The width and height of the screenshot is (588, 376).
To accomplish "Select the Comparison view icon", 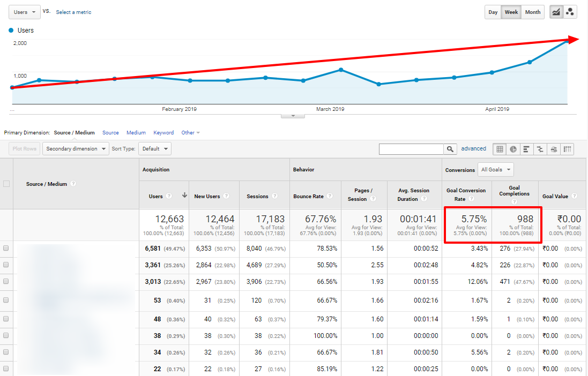I will tap(540, 149).
